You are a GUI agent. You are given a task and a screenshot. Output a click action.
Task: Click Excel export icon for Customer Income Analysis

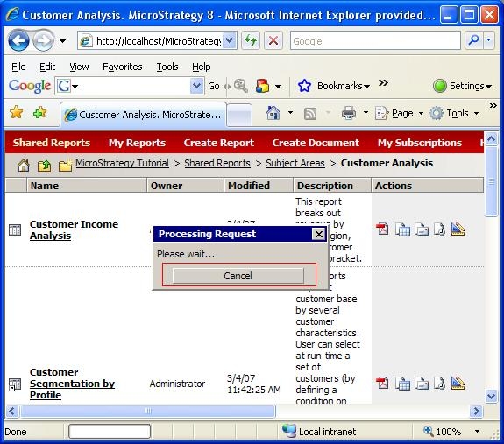(x=402, y=229)
